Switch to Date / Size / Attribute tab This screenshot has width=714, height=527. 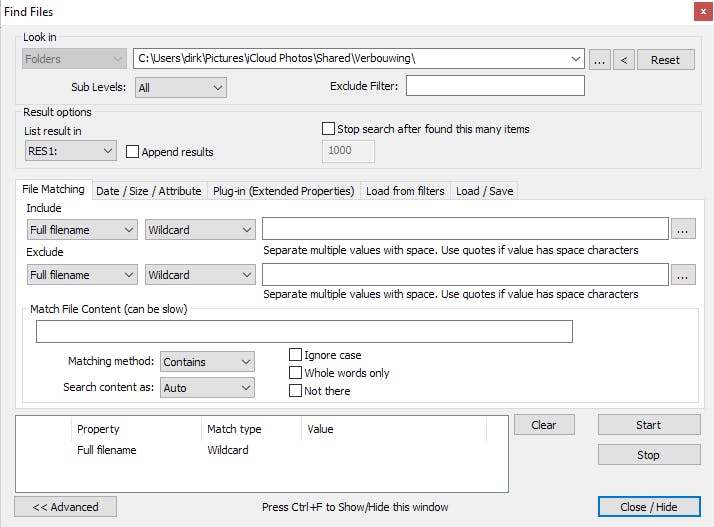(148, 191)
